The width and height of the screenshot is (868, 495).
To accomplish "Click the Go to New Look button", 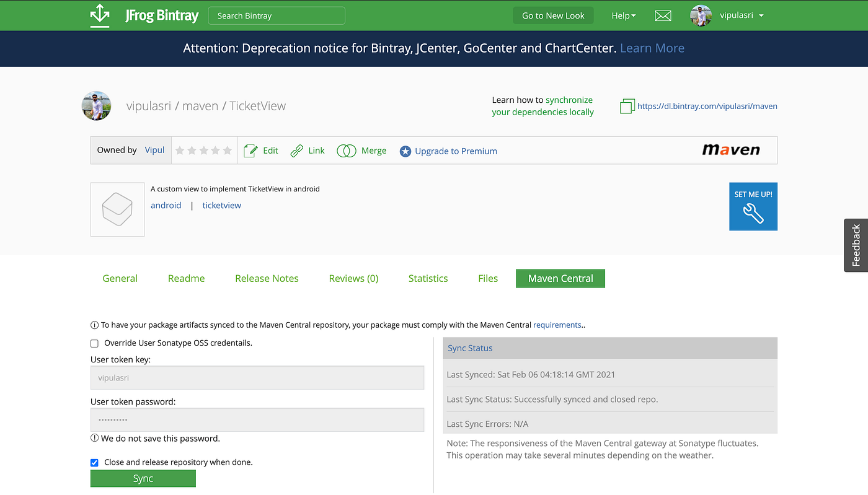I will tap(553, 15).
